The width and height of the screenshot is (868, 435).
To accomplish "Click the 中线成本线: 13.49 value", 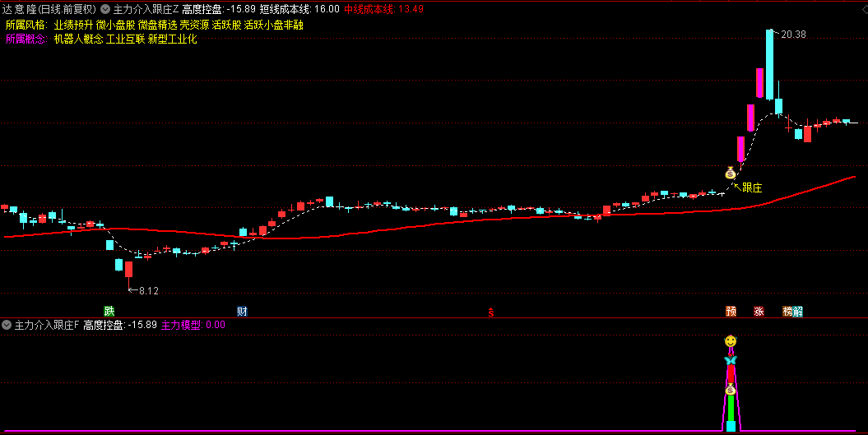I will coord(383,9).
